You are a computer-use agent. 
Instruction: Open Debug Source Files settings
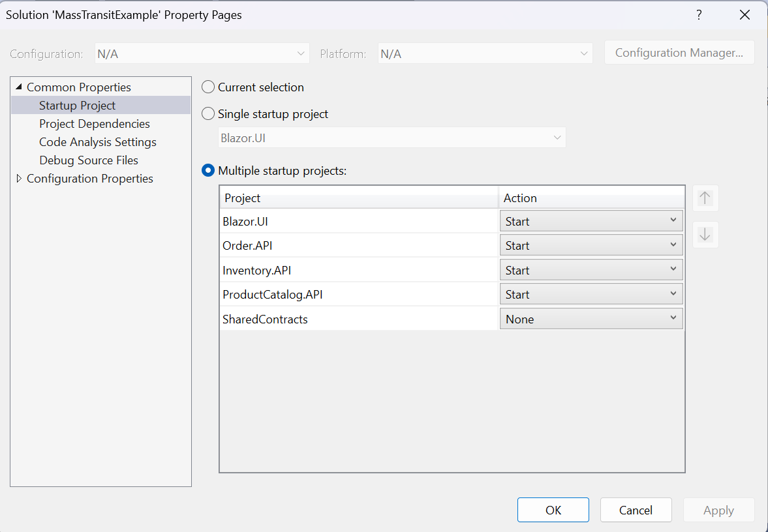click(89, 160)
